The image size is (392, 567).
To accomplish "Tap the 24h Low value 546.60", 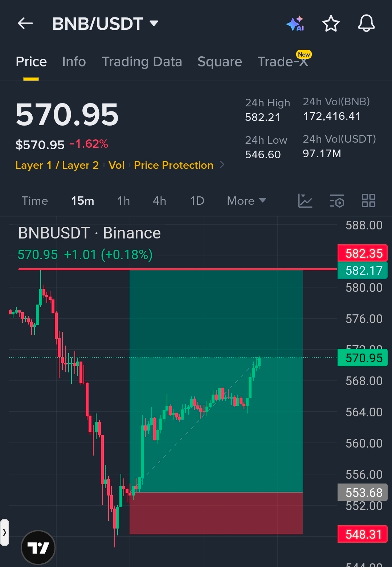I will pyautogui.click(x=263, y=155).
